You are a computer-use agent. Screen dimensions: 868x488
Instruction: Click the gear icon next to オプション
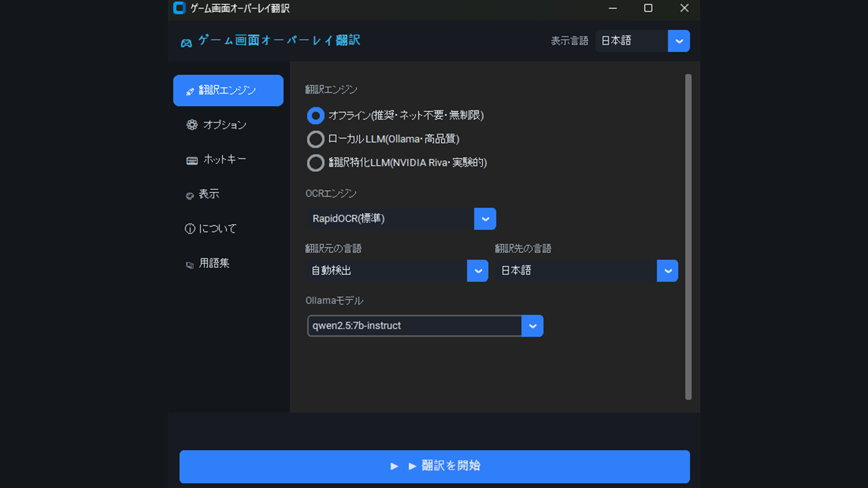tap(192, 125)
